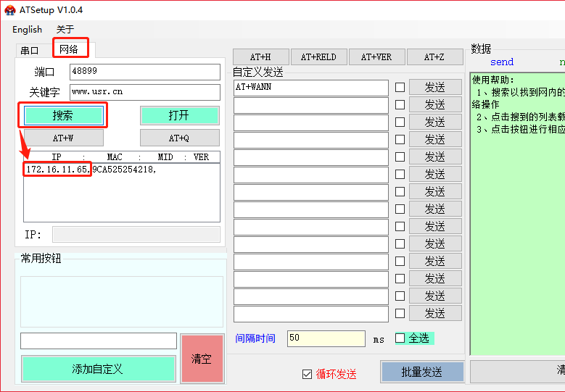This screenshot has height=392, width=565.
Task: Click the AT+H quick command button
Action: click(260, 57)
